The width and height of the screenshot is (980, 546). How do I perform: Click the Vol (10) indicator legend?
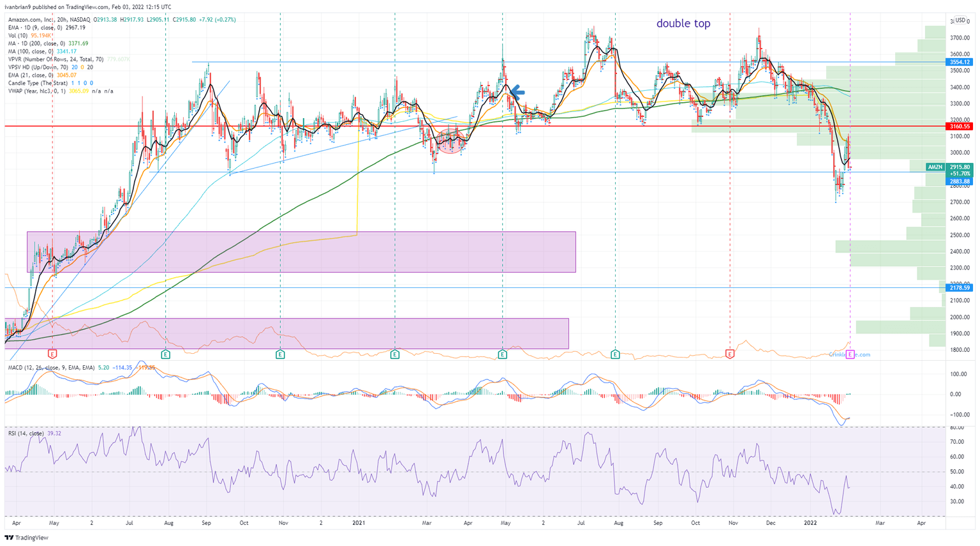(x=18, y=36)
